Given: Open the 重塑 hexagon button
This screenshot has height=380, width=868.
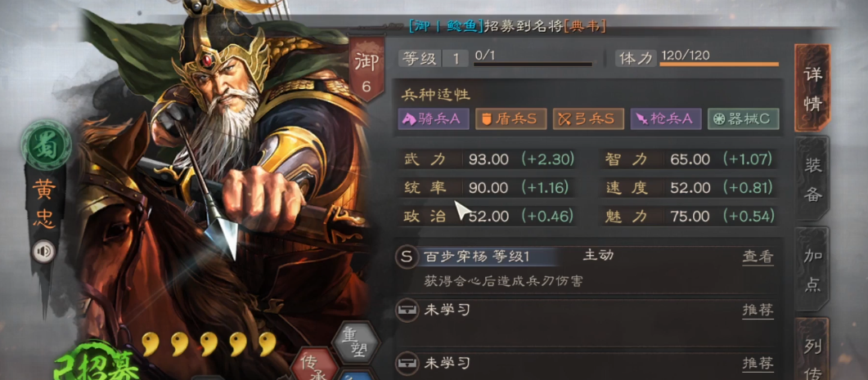Looking at the screenshot, I should [x=356, y=343].
